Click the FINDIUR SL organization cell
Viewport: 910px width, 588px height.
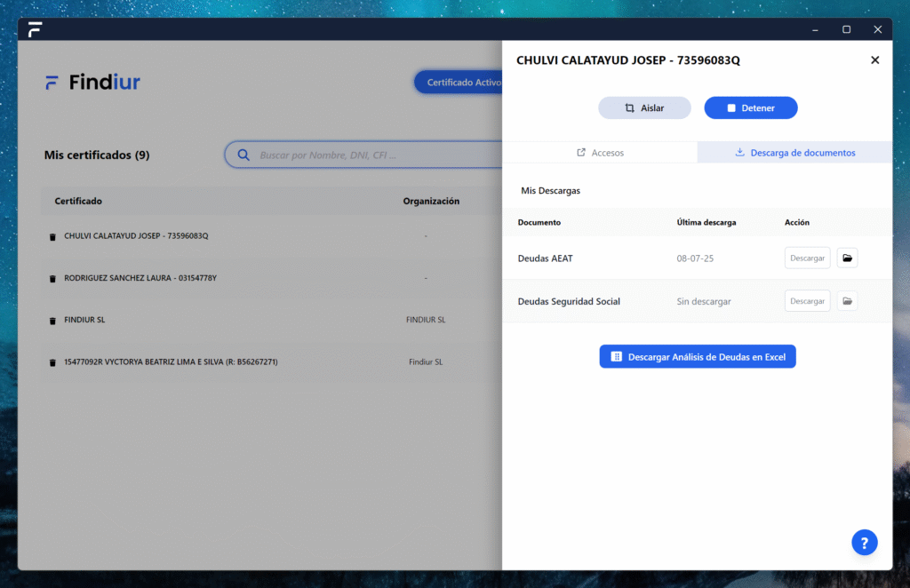point(426,320)
